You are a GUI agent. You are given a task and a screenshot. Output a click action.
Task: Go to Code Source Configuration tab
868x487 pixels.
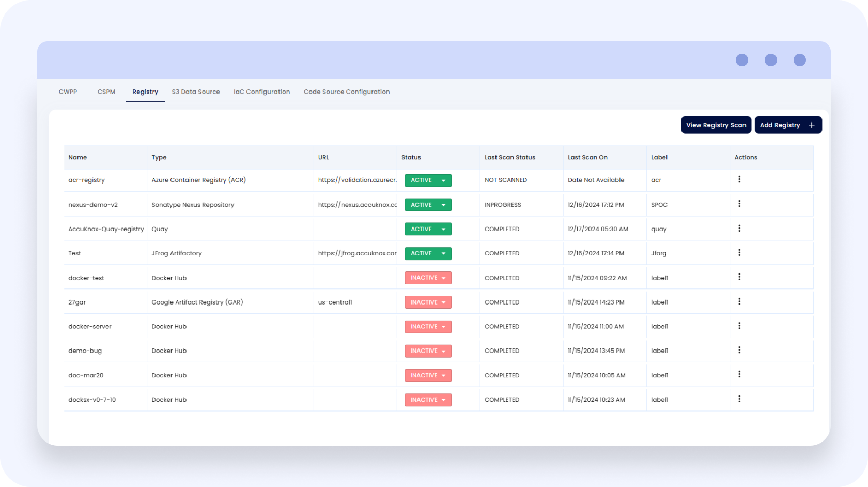(x=347, y=92)
